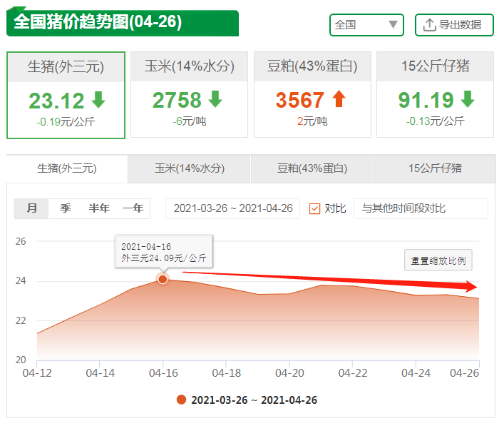Click the legend text 2021-03-26 ~ 2021-04-26
Screen dimensions: 504x426
(254, 400)
